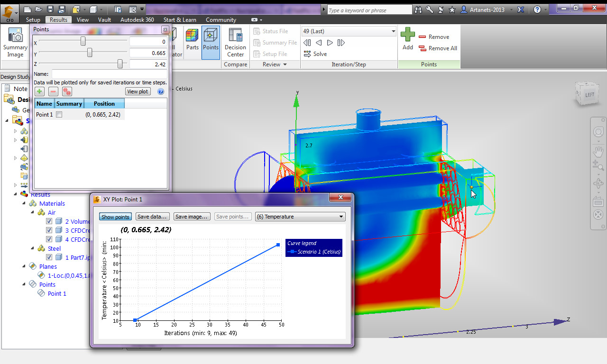The image size is (607, 364).
Task: Click the remove all points icon in Points dialog
Action: coord(67,91)
